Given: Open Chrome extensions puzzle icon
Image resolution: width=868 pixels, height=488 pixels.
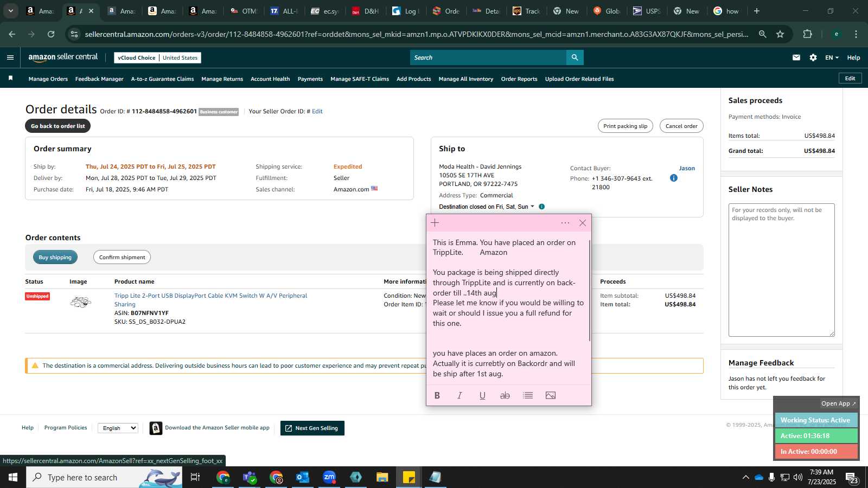Looking at the screenshot, I should coord(808,34).
